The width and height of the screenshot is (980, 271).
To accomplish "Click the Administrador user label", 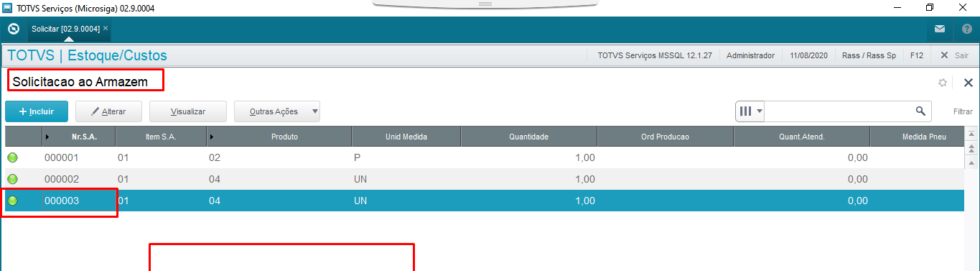I will 750,55.
